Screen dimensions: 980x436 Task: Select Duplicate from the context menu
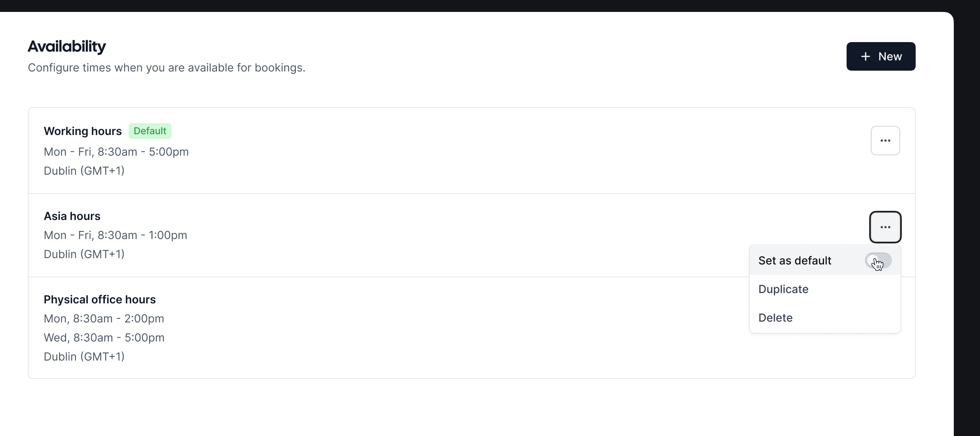tap(783, 289)
